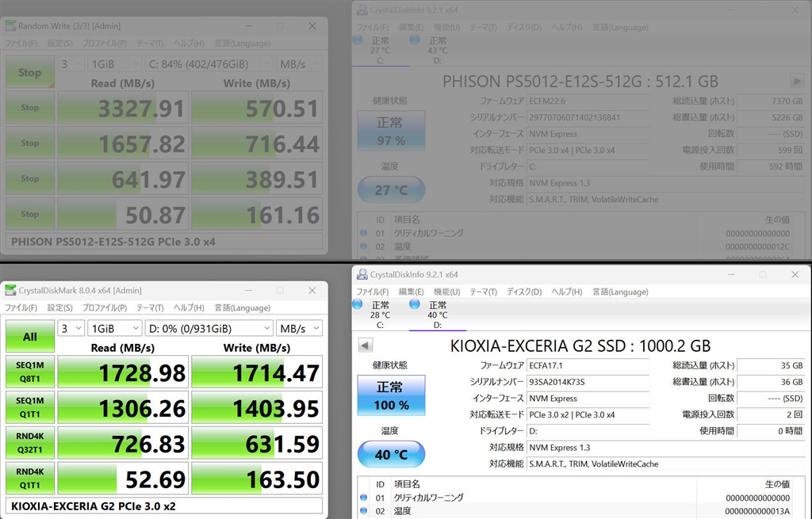Run the "RND4K Q1T1" test button
Screen dimensions: 812x519
click(x=30, y=478)
